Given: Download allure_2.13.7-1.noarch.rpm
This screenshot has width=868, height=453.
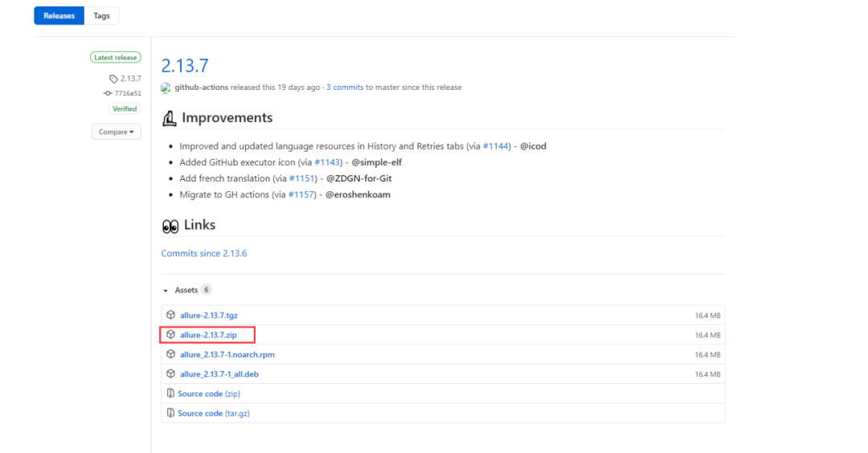Looking at the screenshot, I should click(227, 354).
